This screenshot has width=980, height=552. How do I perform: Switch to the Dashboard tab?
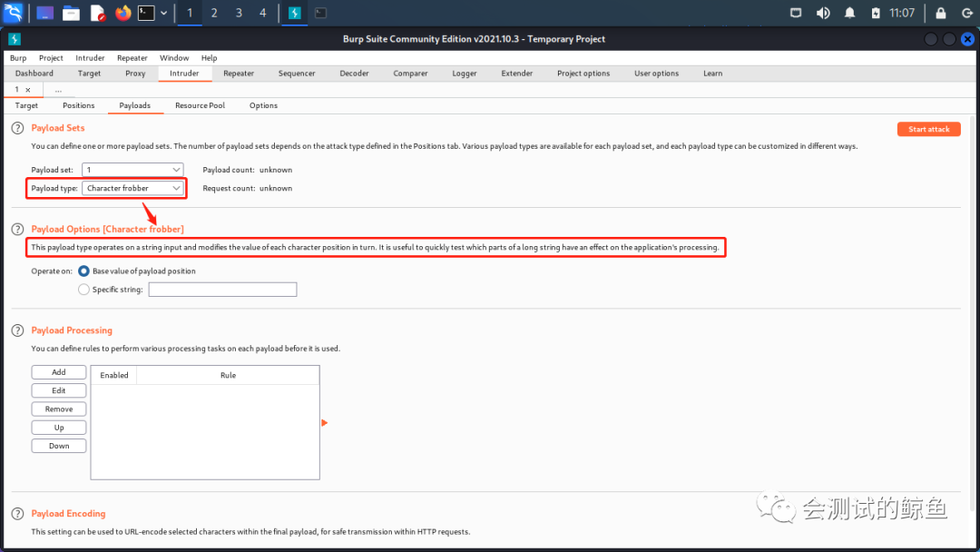pyautogui.click(x=34, y=74)
